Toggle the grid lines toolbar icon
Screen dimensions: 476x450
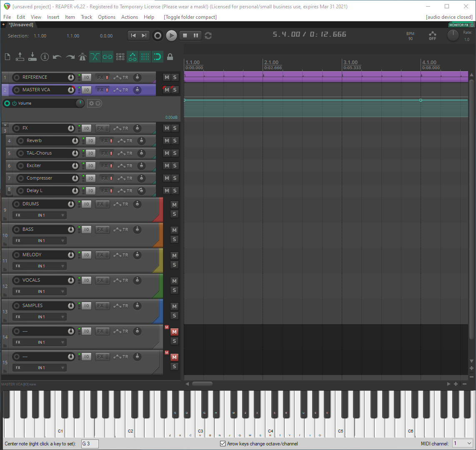pos(145,57)
